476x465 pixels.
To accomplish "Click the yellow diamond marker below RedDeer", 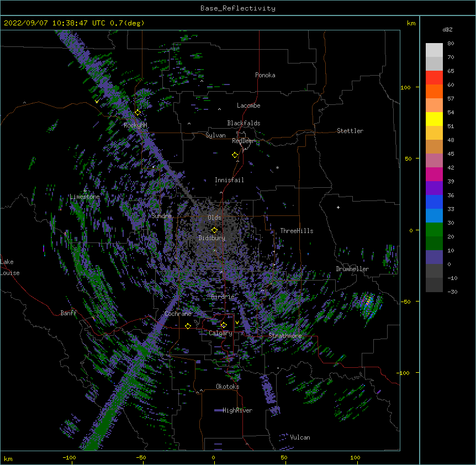I will (235, 155).
